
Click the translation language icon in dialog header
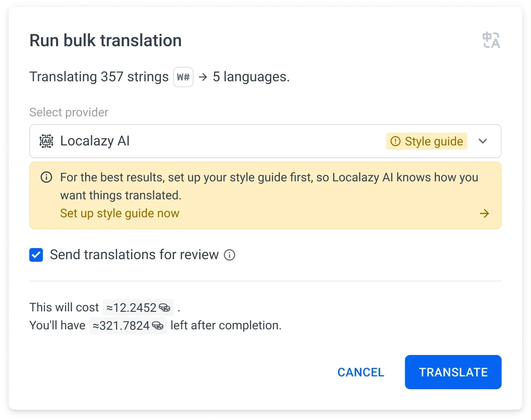coord(491,41)
